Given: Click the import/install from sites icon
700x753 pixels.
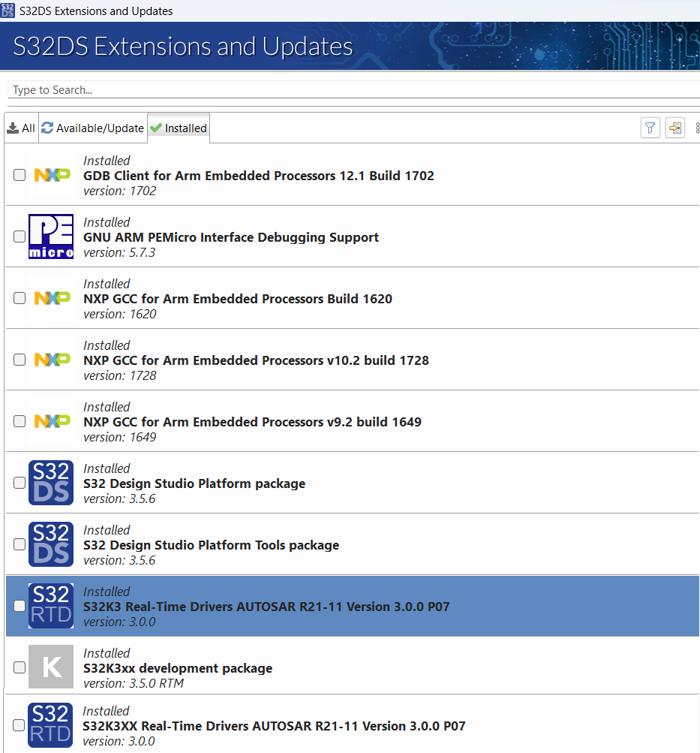Looking at the screenshot, I should pyautogui.click(x=674, y=128).
